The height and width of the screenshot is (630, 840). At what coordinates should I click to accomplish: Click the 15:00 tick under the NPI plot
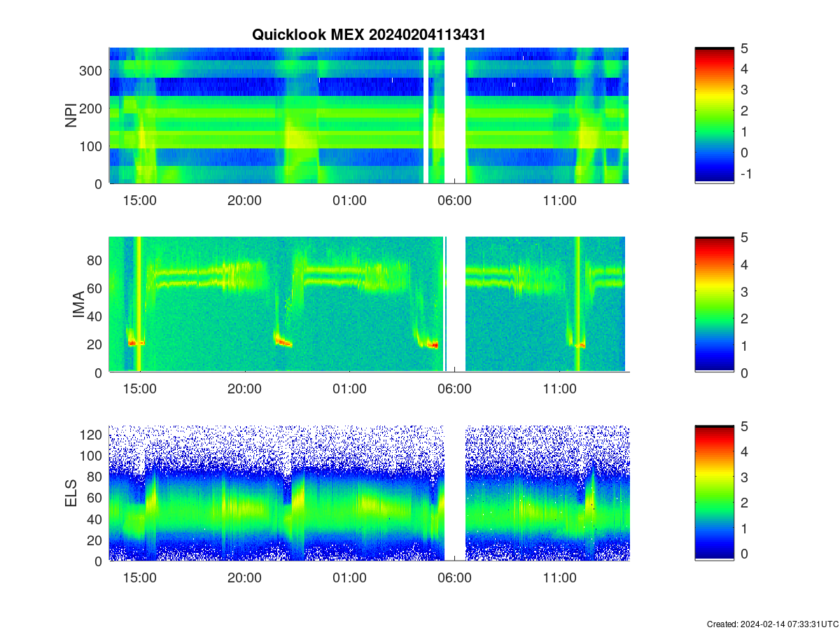[x=140, y=200]
